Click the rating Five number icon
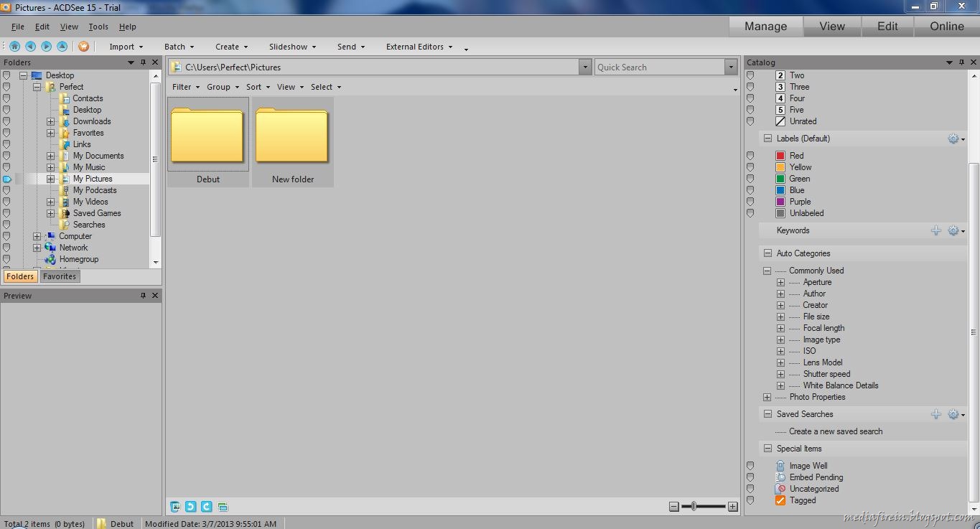 780,110
